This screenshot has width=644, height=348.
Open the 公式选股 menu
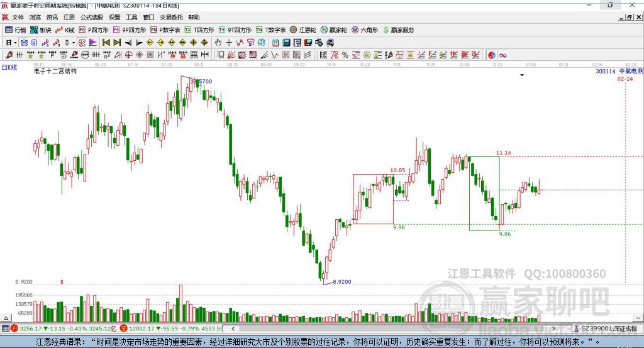coord(92,17)
